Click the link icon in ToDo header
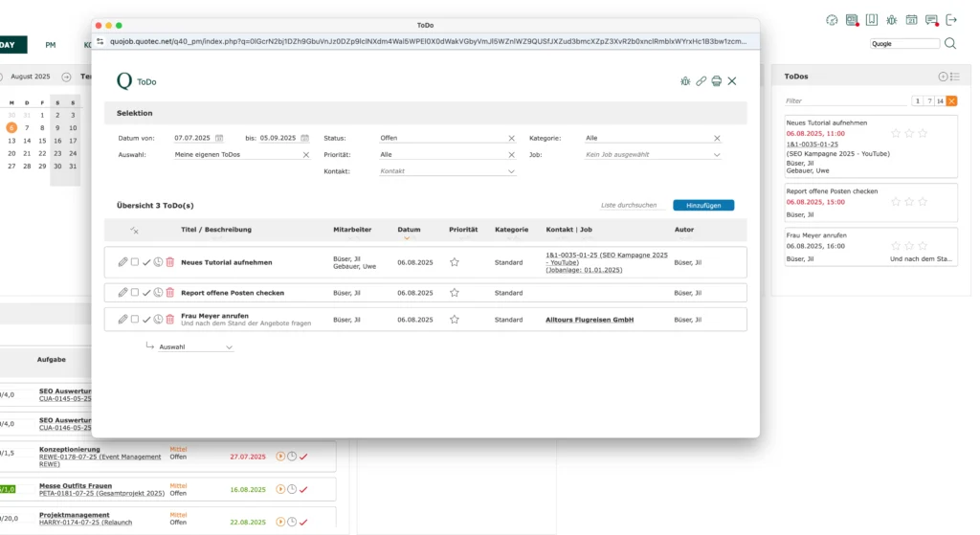 click(x=702, y=81)
